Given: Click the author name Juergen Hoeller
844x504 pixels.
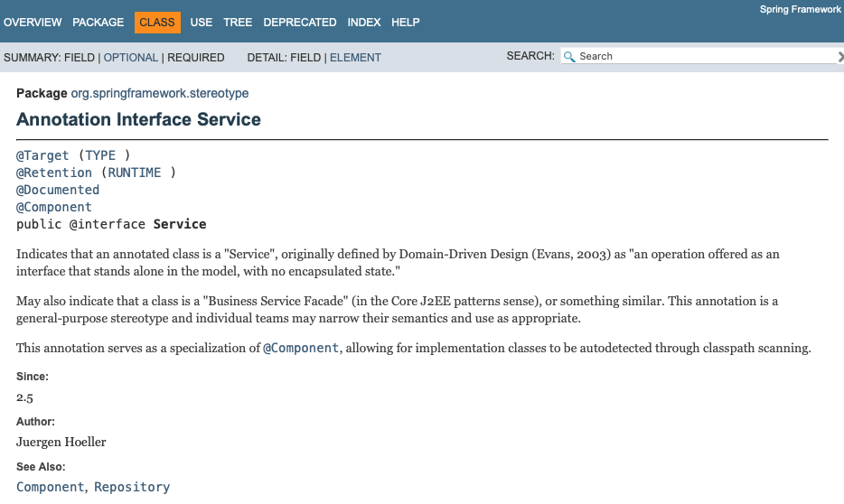Looking at the screenshot, I should coord(61,443).
